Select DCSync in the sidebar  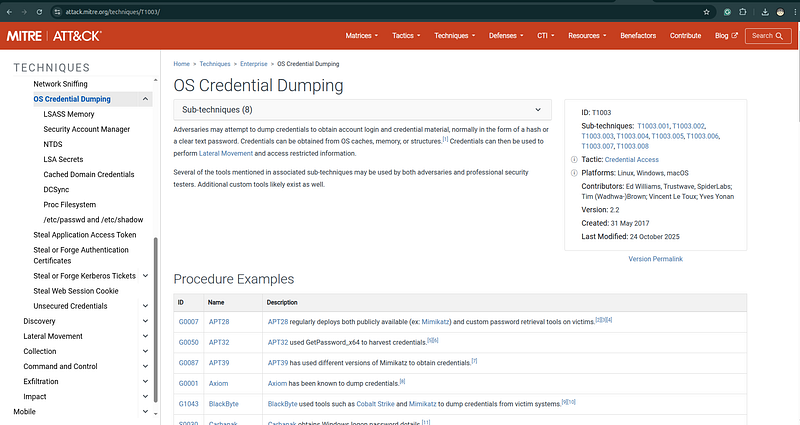[x=56, y=189]
